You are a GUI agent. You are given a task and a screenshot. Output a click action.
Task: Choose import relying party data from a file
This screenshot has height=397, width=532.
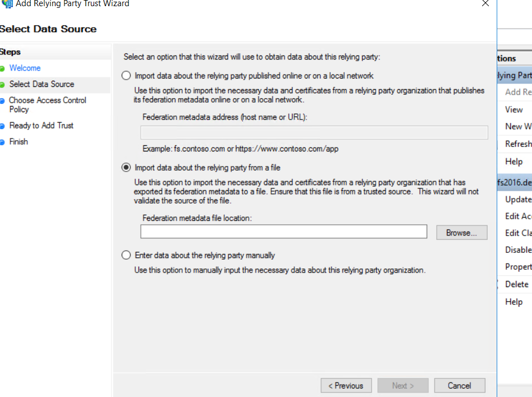click(x=126, y=168)
